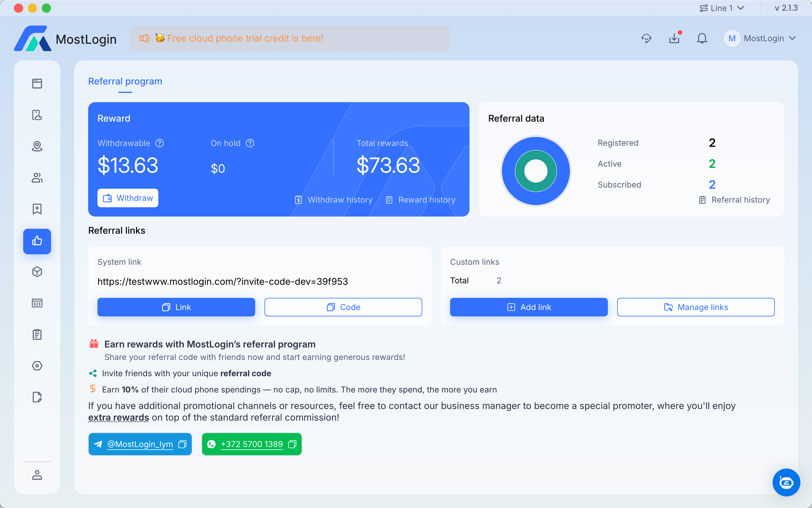Open the user account icon at sidebar bottom
812x508 pixels.
(37, 475)
